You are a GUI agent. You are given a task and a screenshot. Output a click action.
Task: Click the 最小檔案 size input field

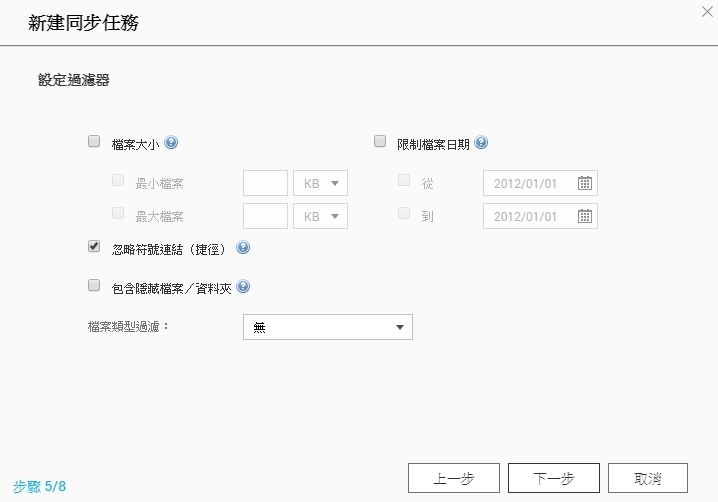pos(265,183)
